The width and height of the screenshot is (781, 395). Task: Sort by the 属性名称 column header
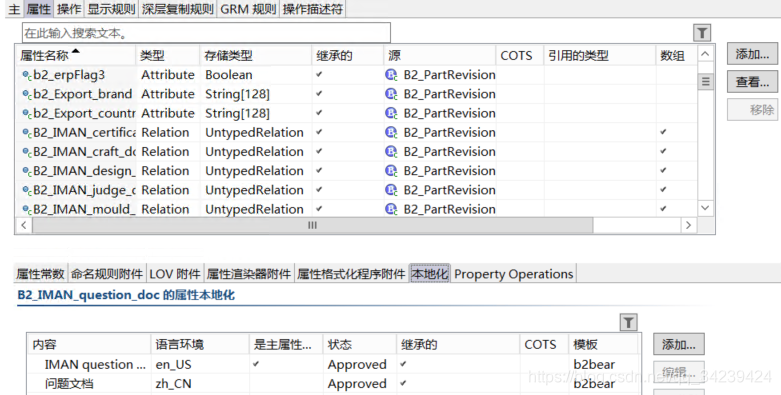click(x=76, y=55)
